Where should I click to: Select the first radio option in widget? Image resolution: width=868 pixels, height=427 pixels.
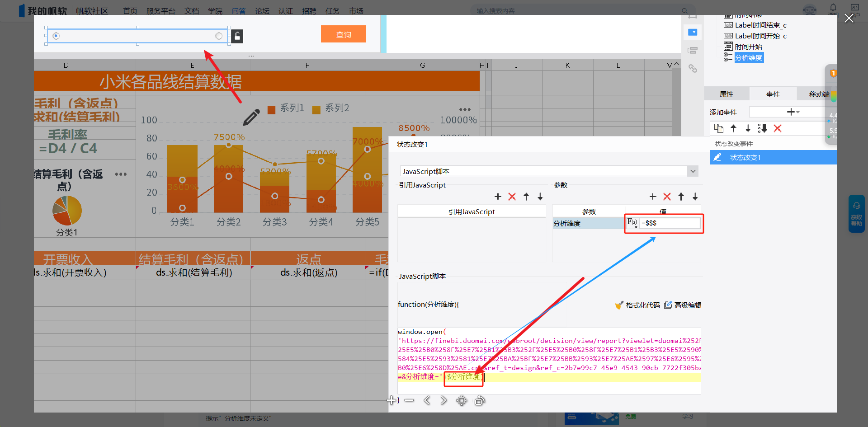[x=56, y=36]
